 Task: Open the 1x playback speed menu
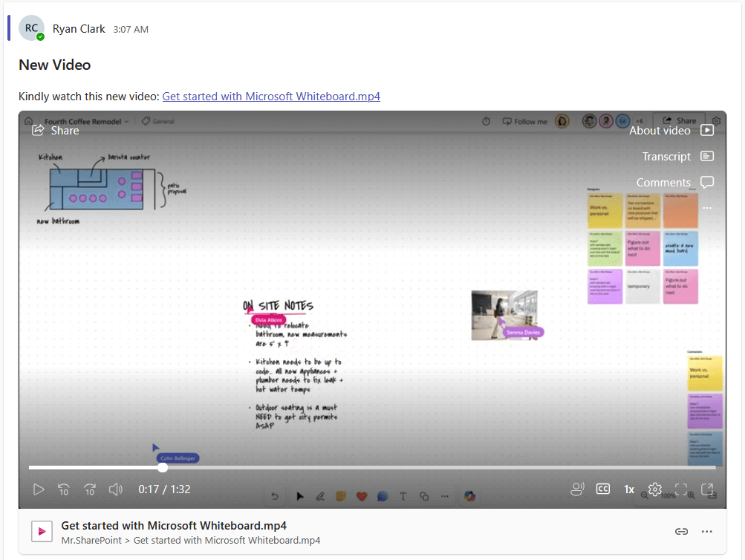[629, 489]
